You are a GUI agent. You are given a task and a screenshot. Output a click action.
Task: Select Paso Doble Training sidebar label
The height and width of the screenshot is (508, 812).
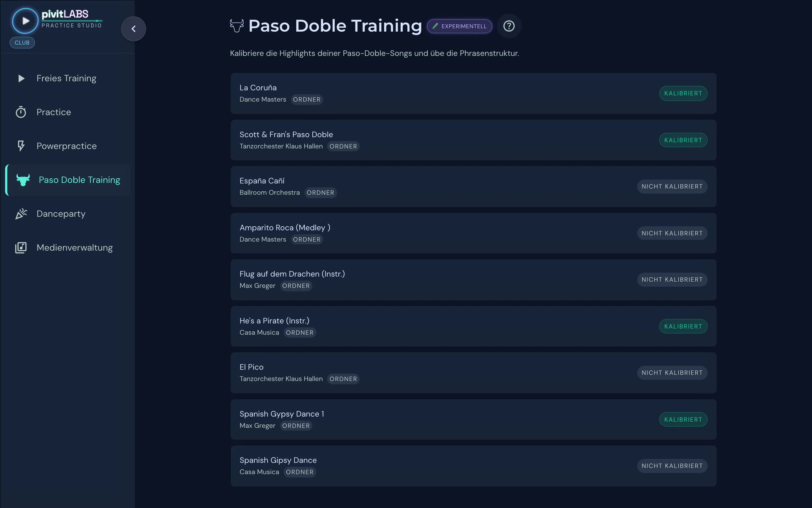[x=80, y=180]
